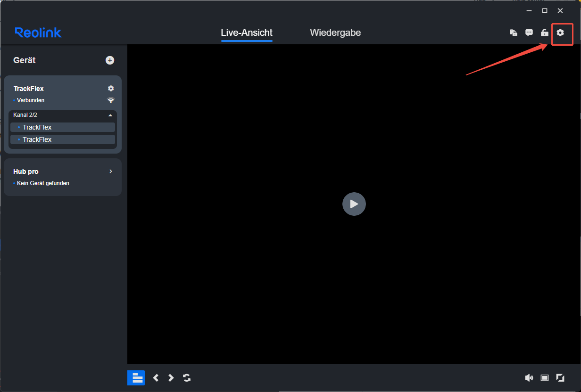581x392 pixels.
Task: Click the TrackFlex Wi-Fi signal icon
Action: click(111, 100)
